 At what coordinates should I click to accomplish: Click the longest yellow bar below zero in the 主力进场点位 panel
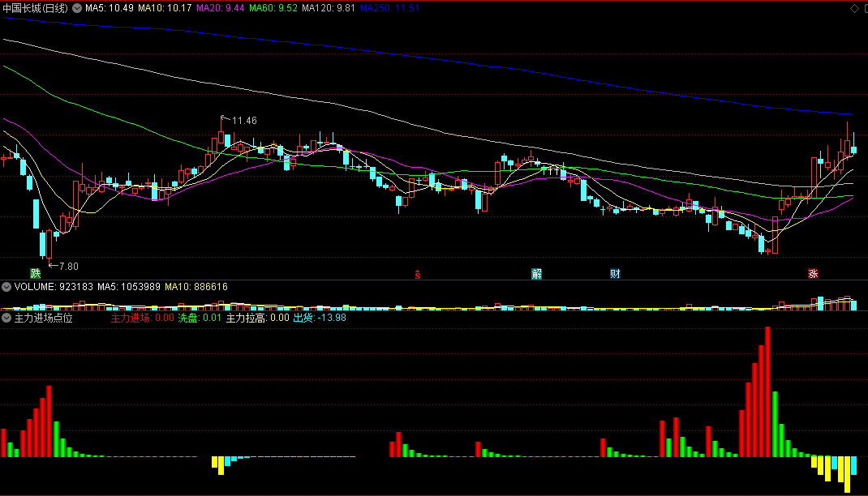[847, 474]
